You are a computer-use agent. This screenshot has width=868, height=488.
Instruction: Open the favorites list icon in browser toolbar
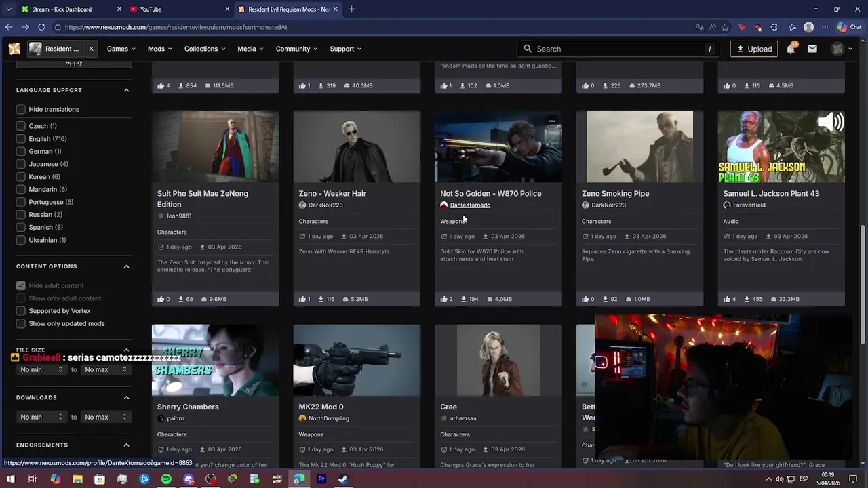(792, 27)
